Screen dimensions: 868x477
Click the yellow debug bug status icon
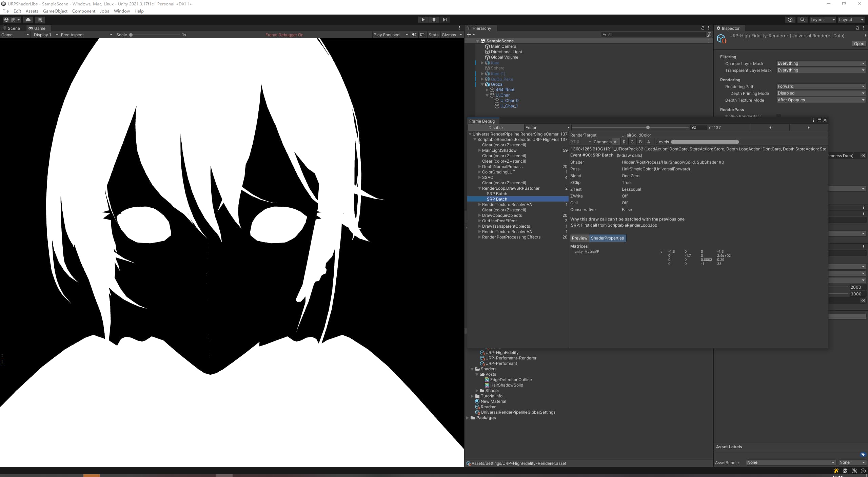836,471
